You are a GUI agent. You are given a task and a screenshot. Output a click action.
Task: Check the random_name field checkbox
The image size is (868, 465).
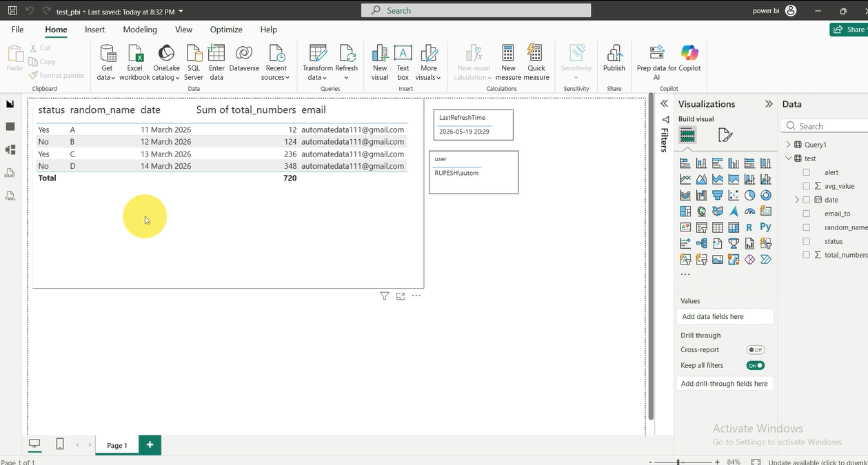[x=807, y=227]
